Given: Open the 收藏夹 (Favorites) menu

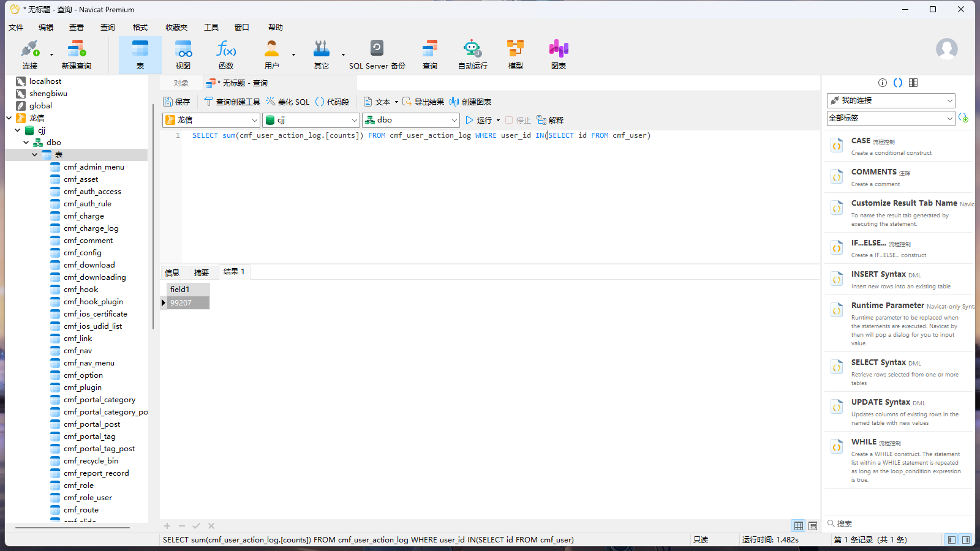Looking at the screenshot, I should click(176, 28).
